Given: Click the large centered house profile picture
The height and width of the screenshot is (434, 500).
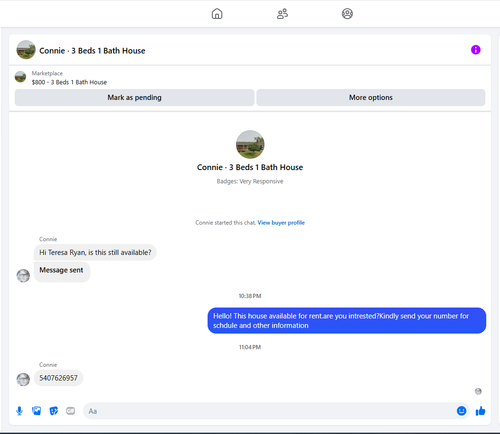Looking at the screenshot, I should (250, 144).
